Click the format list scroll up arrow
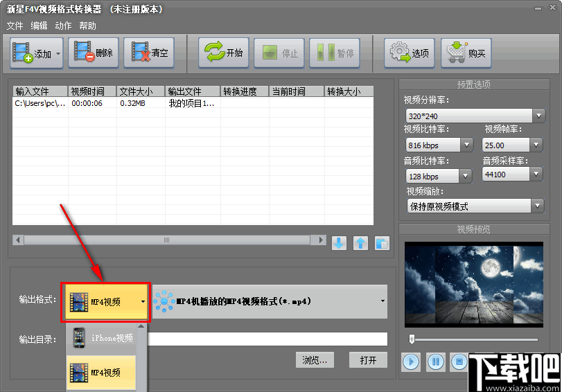 pos(141,326)
